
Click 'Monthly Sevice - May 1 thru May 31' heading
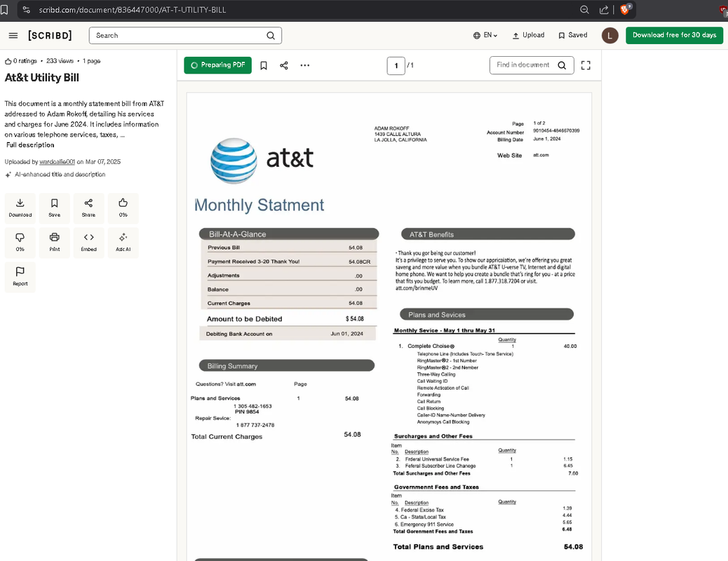(445, 330)
